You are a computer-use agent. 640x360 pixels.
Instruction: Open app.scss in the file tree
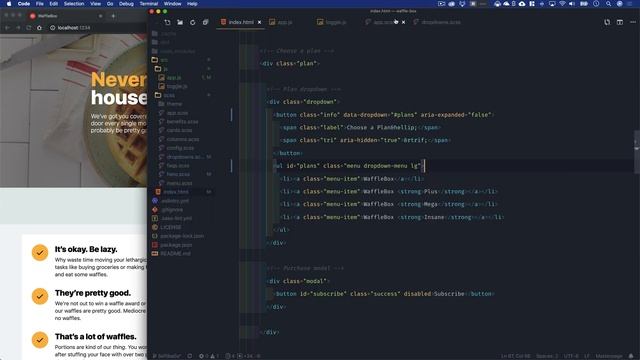tap(173, 113)
